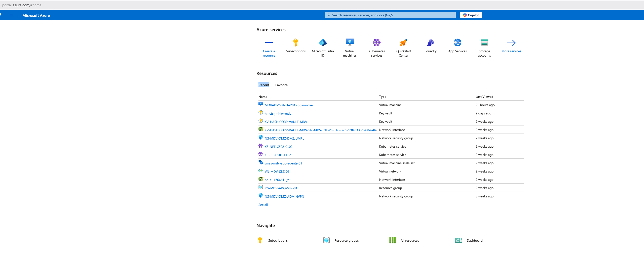Image resolution: width=644 pixels, height=258 pixels.
Task: Switch to the Favorite resources tab
Action: [x=281, y=85]
